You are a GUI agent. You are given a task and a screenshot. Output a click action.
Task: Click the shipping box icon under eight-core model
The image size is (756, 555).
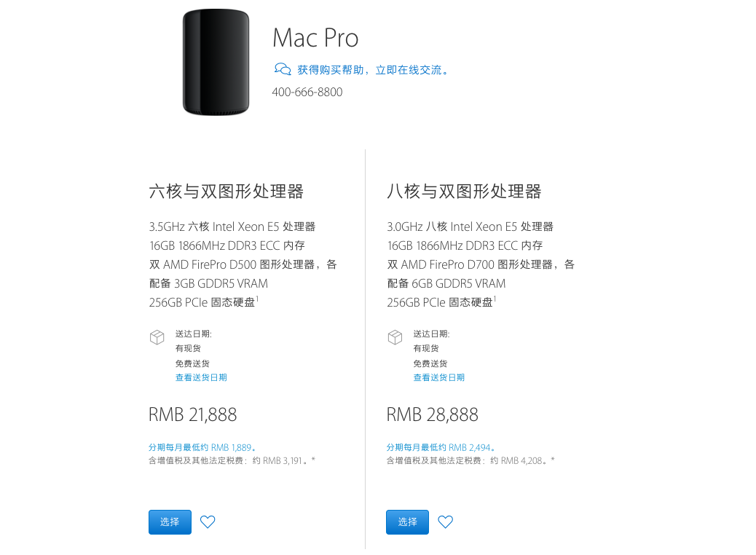[x=395, y=337]
